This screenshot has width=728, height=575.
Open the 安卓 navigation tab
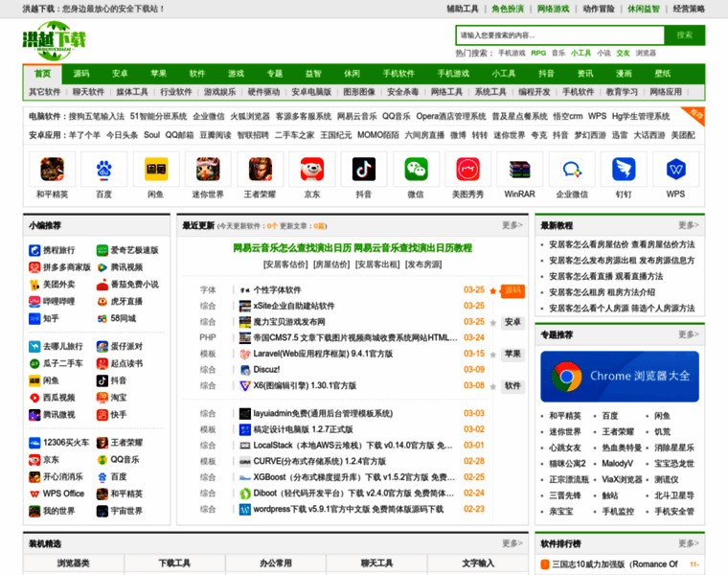120,74
